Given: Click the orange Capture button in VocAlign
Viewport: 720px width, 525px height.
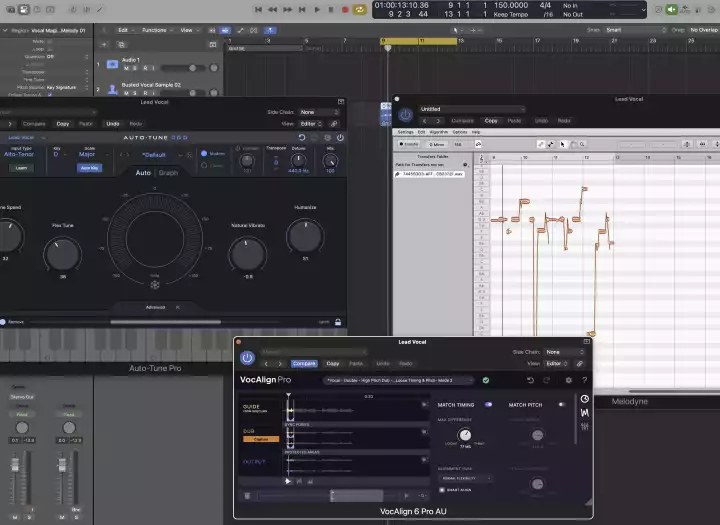Looking at the screenshot, I should click(261, 440).
